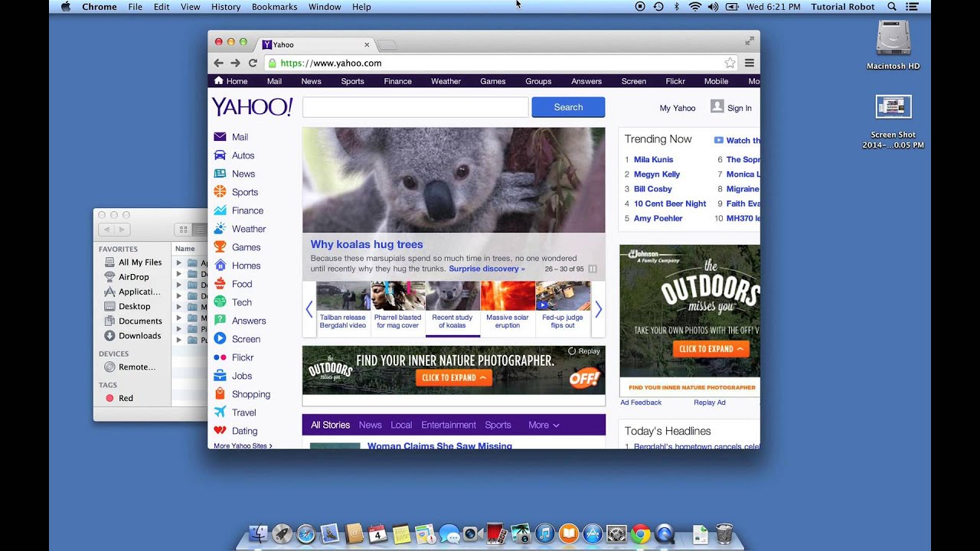
Task: Open trending topic Mila Kunis
Action: [653, 159]
